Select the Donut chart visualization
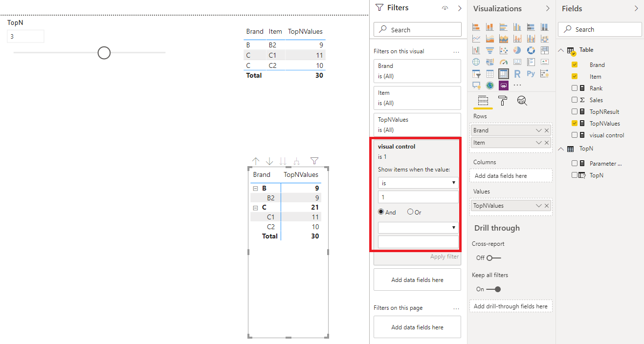The height and width of the screenshot is (344, 644). tap(531, 50)
